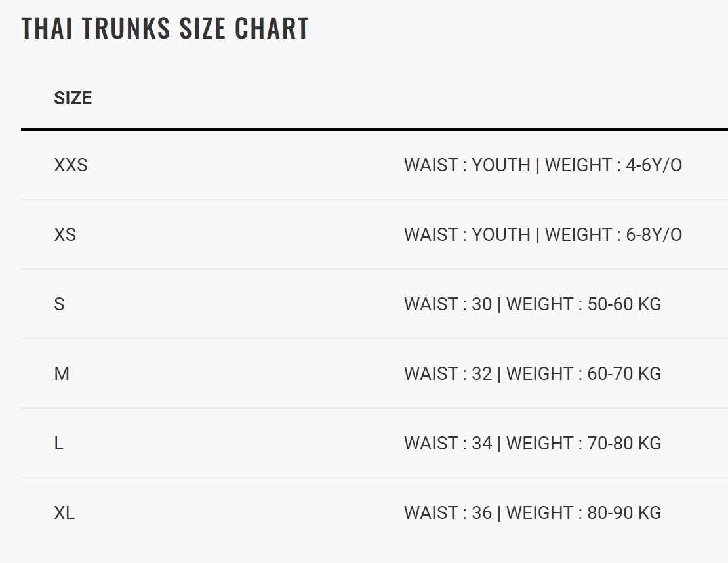Click the WAIST : 30 text
The width and height of the screenshot is (728, 563).
pyautogui.click(x=448, y=304)
